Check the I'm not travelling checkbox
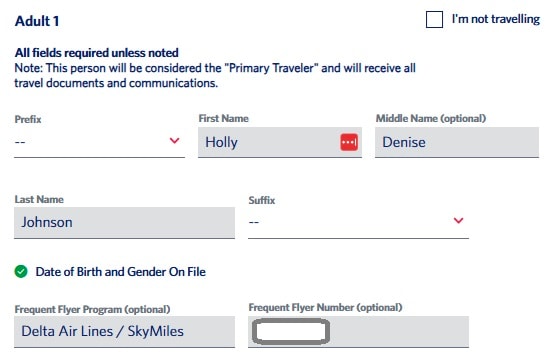552x362 pixels. pos(434,19)
